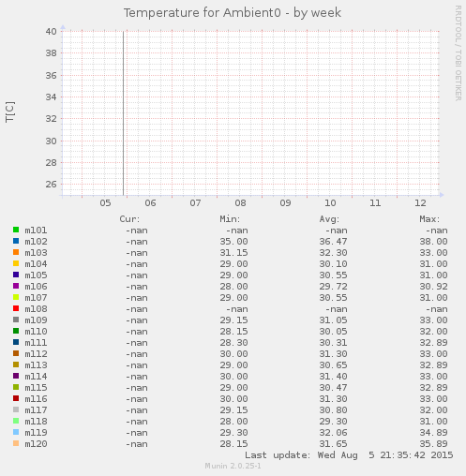Select the ml18 legend label
The width and height of the screenshot is (466, 476).
point(36,422)
